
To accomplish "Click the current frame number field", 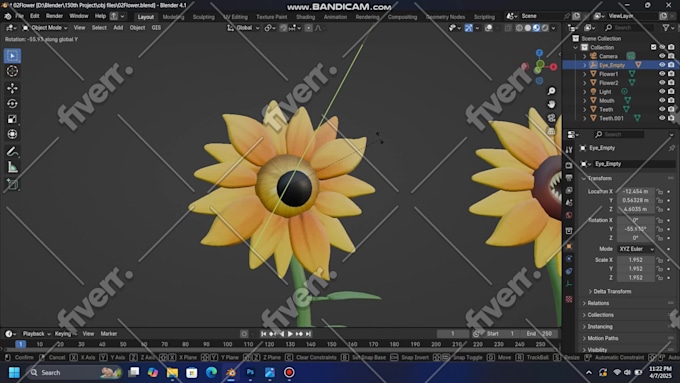I will coord(453,334).
